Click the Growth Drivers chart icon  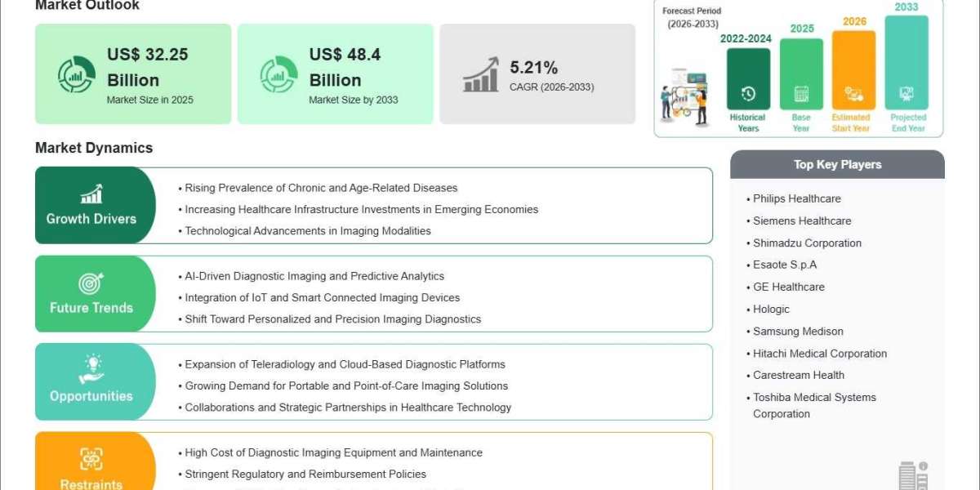click(x=91, y=194)
